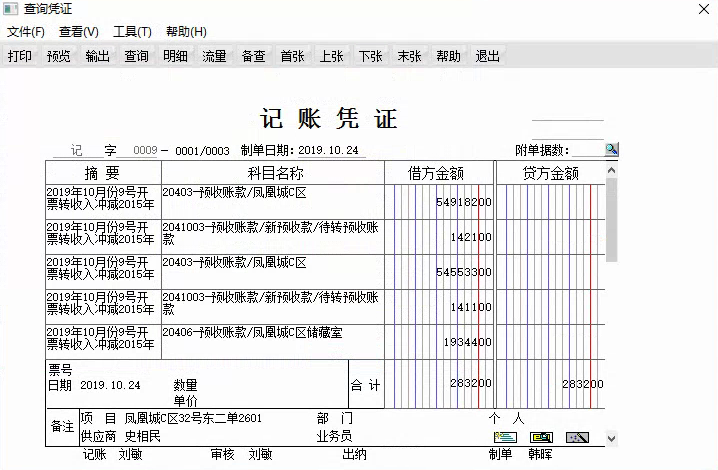Click the 制单日期 value 2019.10.24

(328, 150)
